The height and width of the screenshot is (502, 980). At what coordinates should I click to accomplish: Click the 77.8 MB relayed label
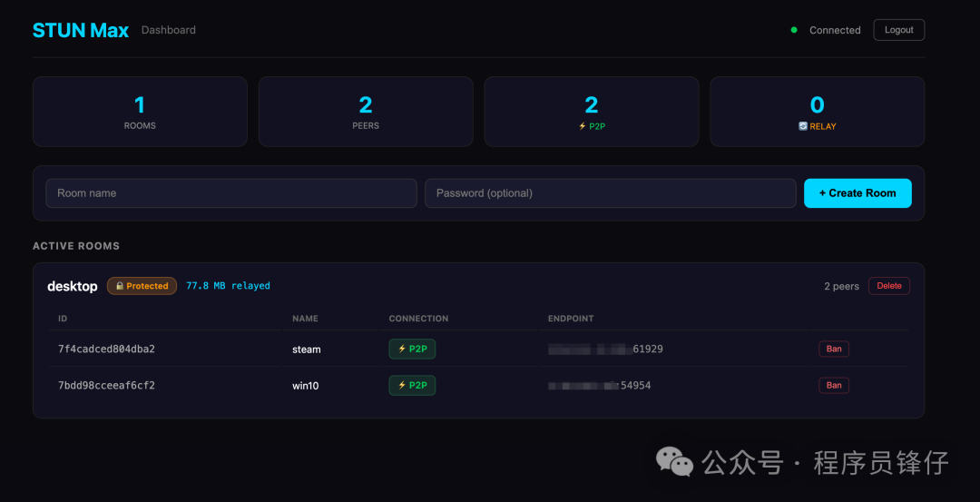click(228, 286)
